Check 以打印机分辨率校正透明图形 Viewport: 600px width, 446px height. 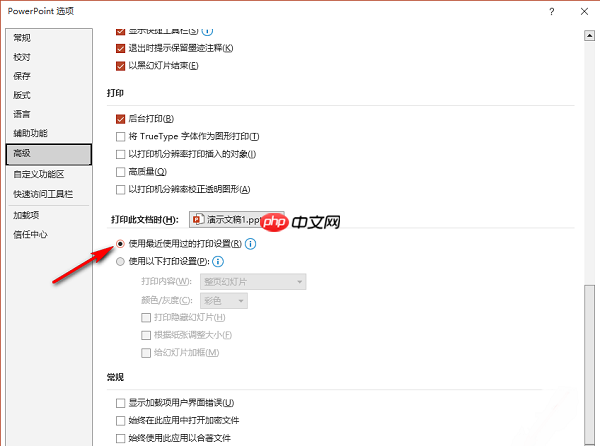tap(121, 189)
